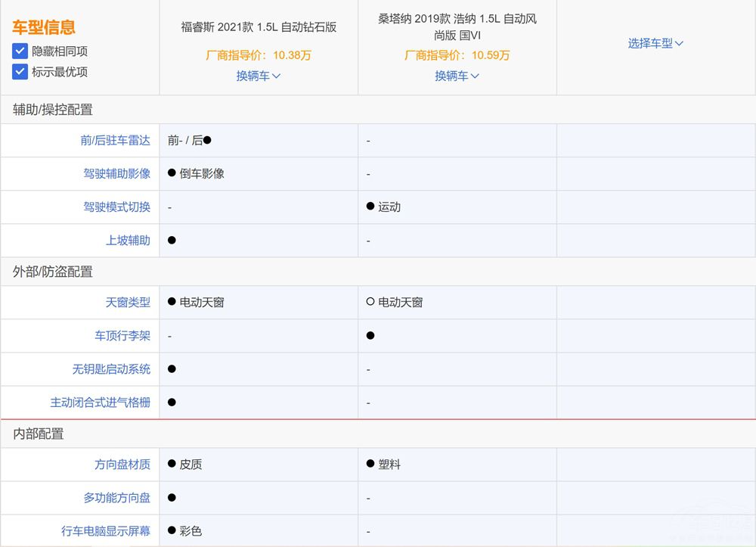Click the filled dot for 车顶行李架
This screenshot has height=547, width=756.
pyautogui.click(x=370, y=335)
